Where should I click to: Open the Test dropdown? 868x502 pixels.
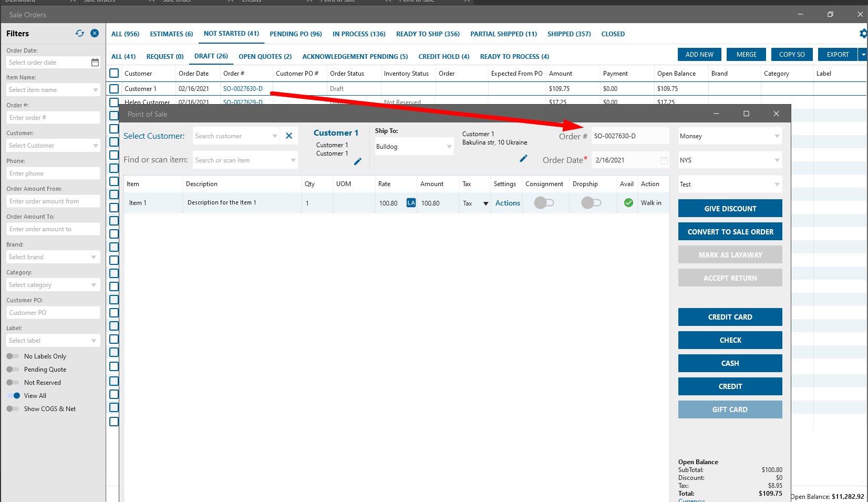pos(777,185)
